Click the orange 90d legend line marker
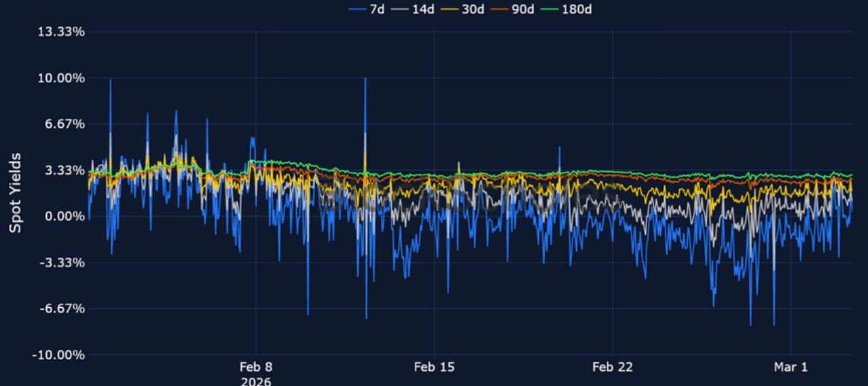 [x=500, y=10]
